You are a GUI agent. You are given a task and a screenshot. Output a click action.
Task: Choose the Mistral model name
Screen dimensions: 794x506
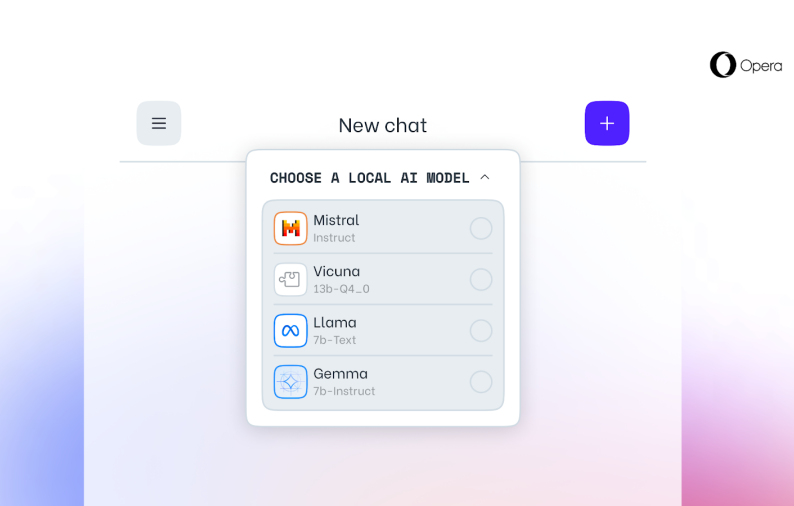pos(336,220)
